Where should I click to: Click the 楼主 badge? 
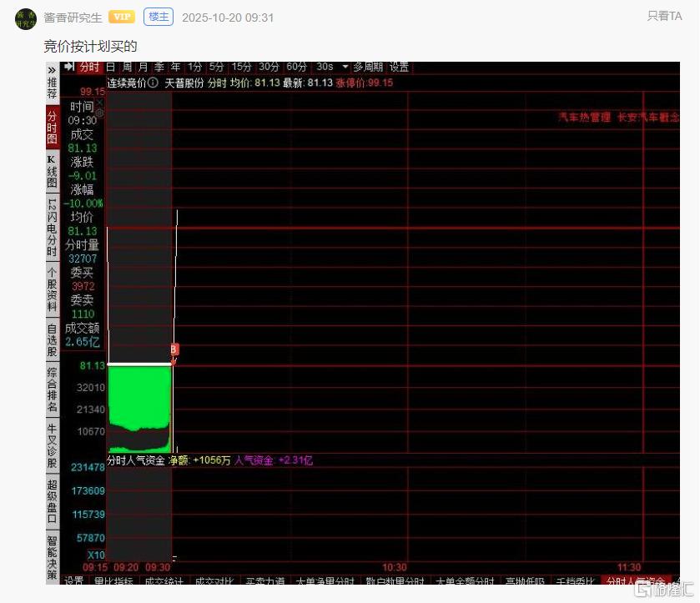pyautogui.click(x=157, y=17)
